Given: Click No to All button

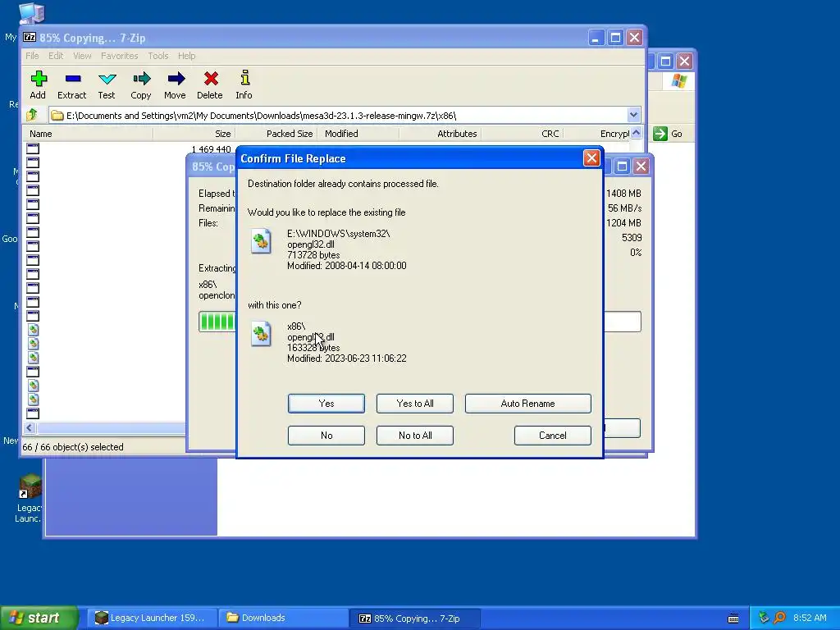Looking at the screenshot, I should pyautogui.click(x=414, y=436).
